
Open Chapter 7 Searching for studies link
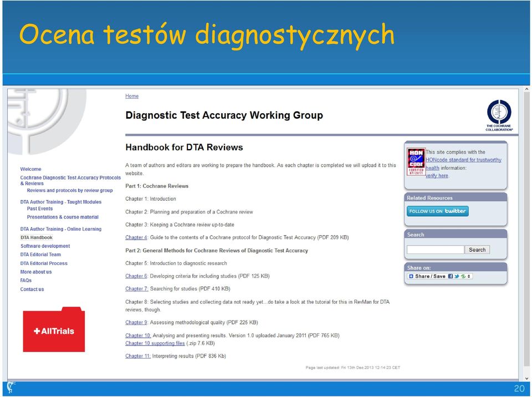click(136, 289)
